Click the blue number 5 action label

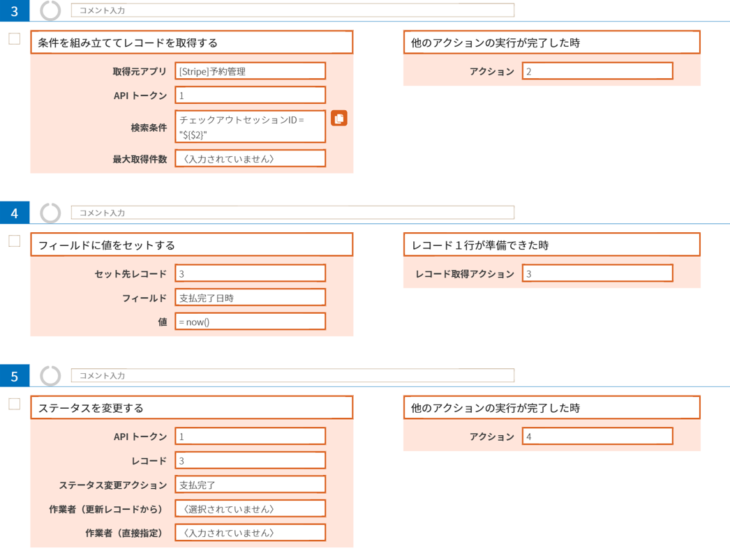tap(15, 376)
